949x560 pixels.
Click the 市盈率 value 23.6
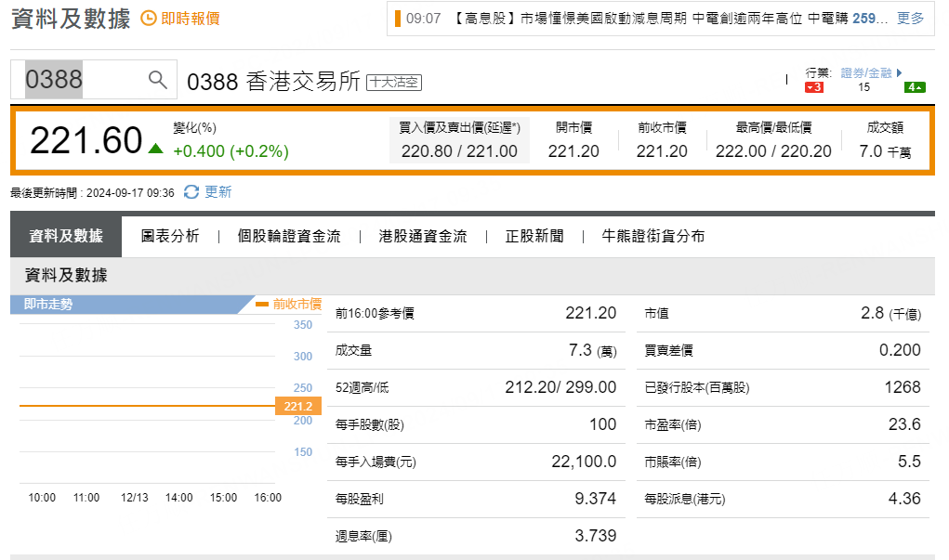pos(904,423)
